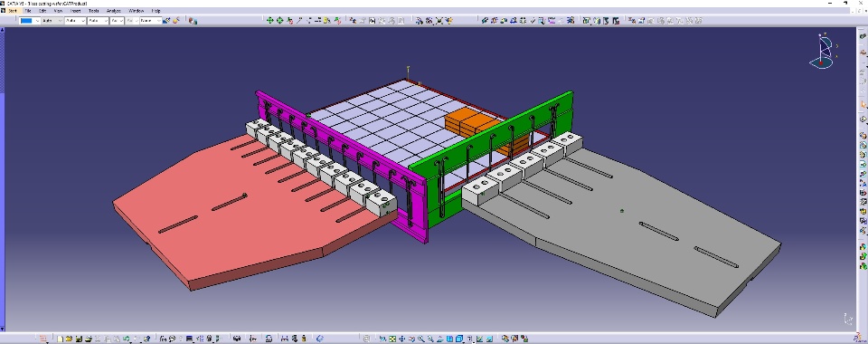868x344 pixels.
Task: Toggle the Hide/Show icon
Action: (x=479, y=339)
